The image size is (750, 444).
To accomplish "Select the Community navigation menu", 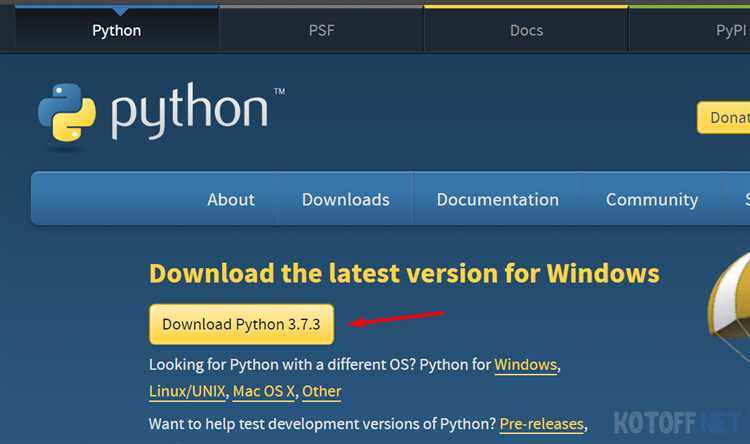I will (x=652, y=199).
